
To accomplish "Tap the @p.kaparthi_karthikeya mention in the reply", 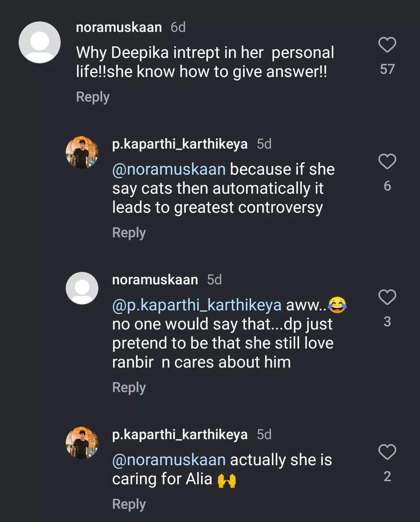I will click(196, 305).
